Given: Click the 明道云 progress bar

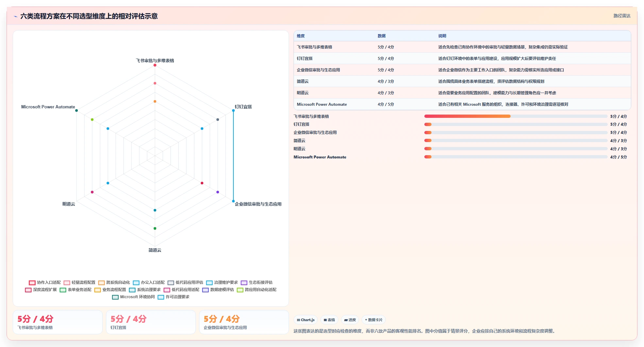Looking at the screenshot, I should [516, 149].
